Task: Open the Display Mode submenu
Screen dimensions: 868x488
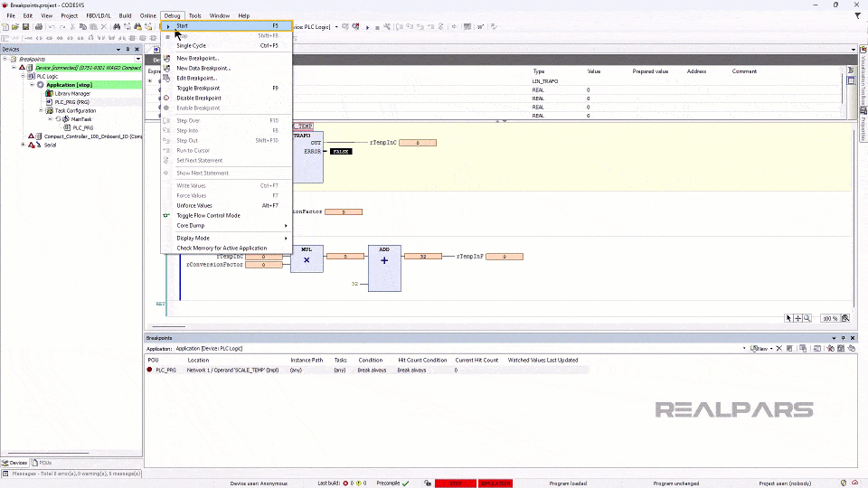Action: pos(226,239)
